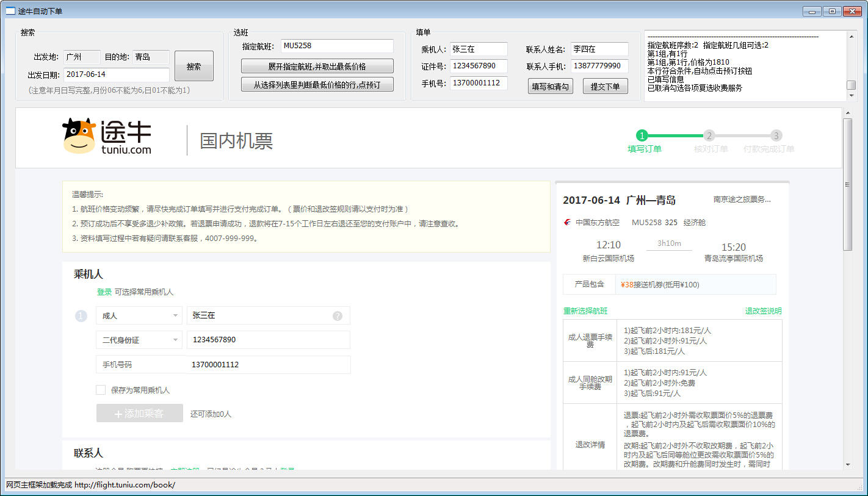
Task: Click status bar text flight.tuniu.com/book/
Action: (x=125, y=485)
